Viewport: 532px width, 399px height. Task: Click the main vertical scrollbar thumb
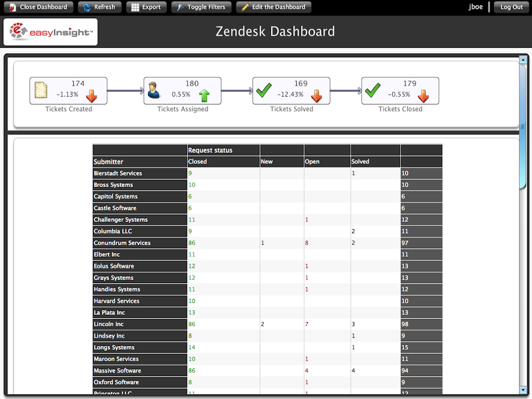[x=523, y=125]
